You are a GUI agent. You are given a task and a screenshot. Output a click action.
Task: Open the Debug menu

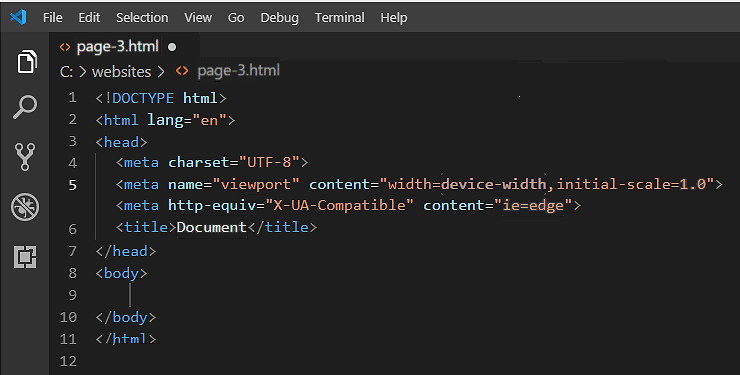[279, 17]
